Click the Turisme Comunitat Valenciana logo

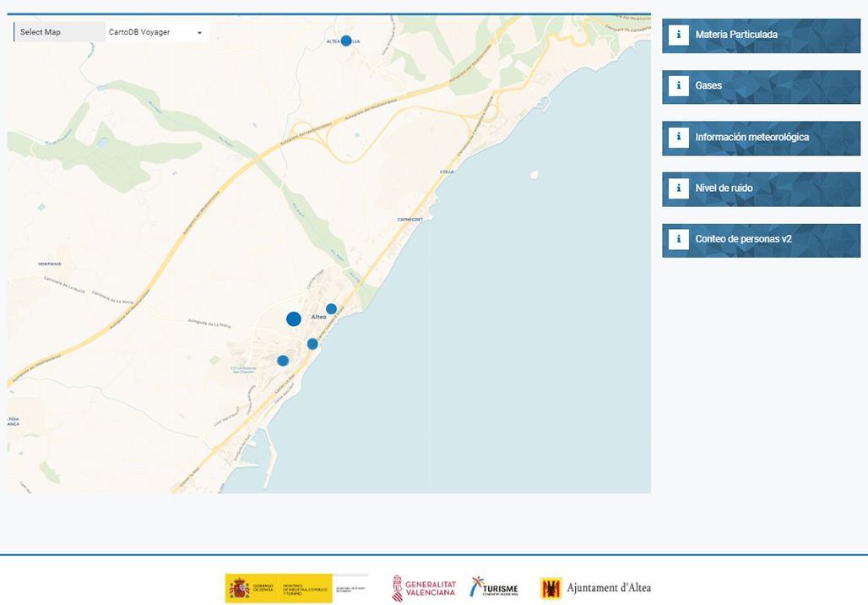pyautogui.click(x=494, y=588)
